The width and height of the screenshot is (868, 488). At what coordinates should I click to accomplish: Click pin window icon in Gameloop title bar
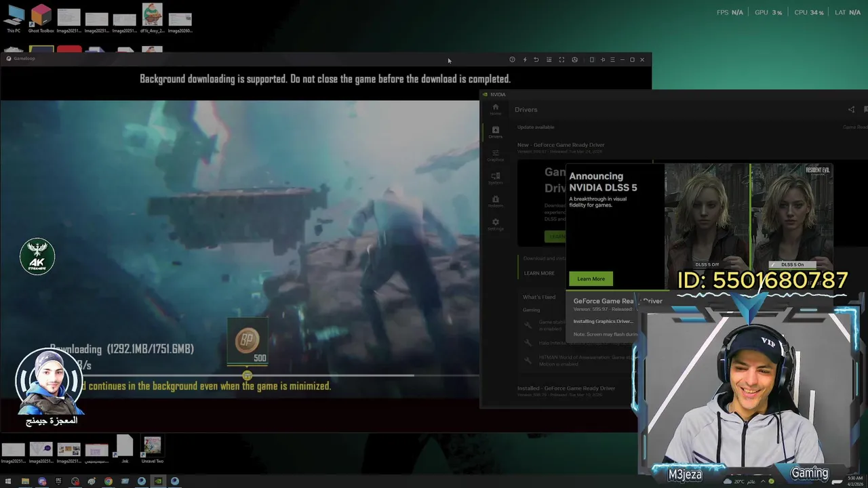(x=603, y=60)
